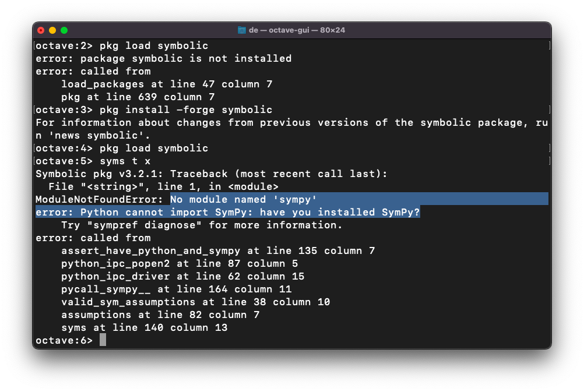The image size is (584, 392).
Task: Click the "ModuleNotFoundError:" label text
Action: 100,200
